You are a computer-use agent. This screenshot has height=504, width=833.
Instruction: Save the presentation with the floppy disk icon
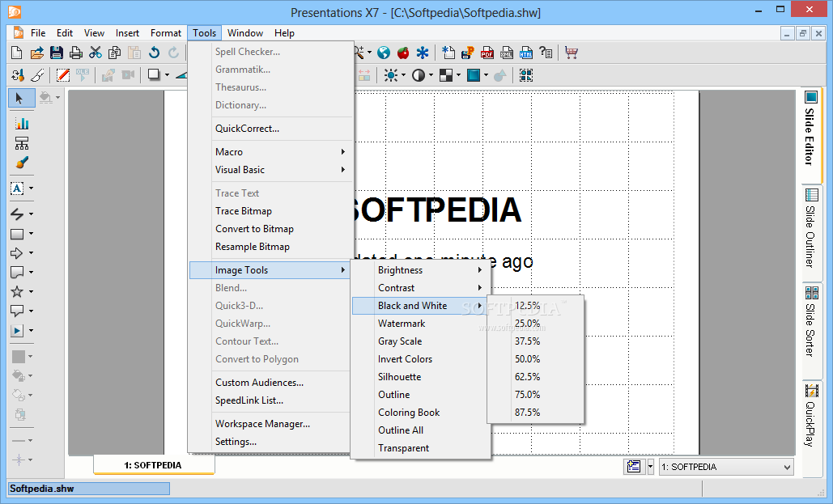57,53
